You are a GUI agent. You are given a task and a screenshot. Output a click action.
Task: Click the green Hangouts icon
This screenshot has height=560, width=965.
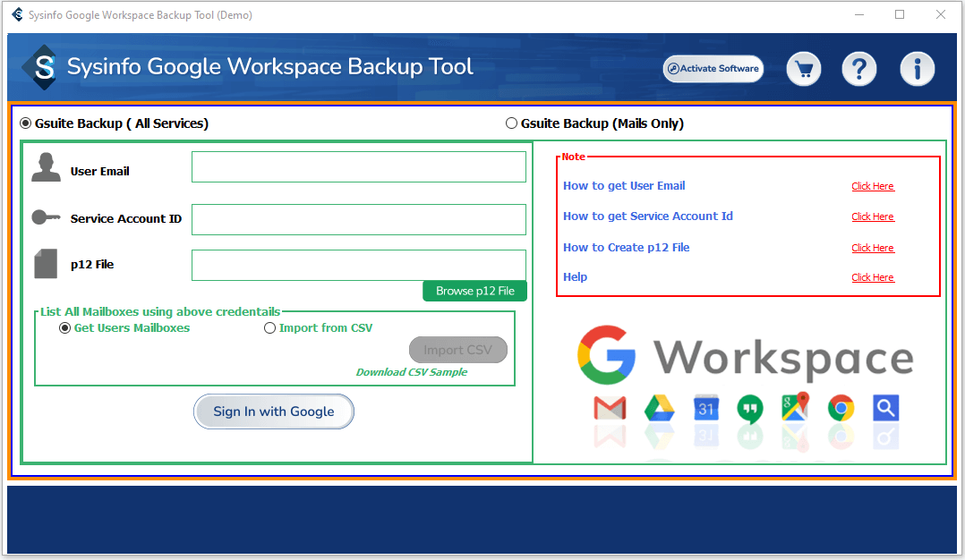(x=749, y=409)
